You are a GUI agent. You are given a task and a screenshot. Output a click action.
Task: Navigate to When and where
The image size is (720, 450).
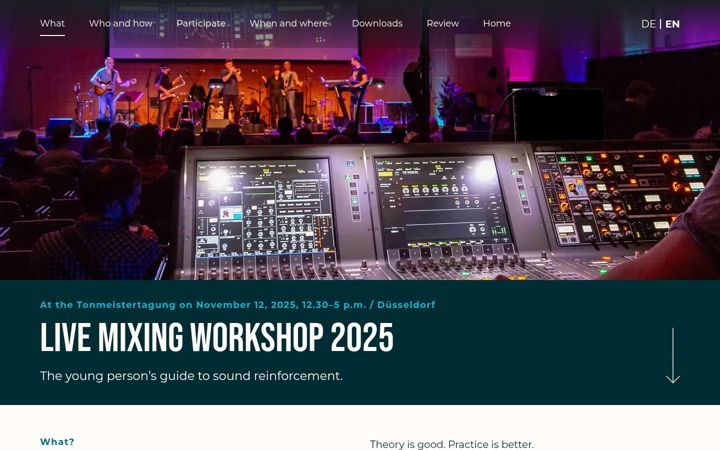(x=289, y=23)
